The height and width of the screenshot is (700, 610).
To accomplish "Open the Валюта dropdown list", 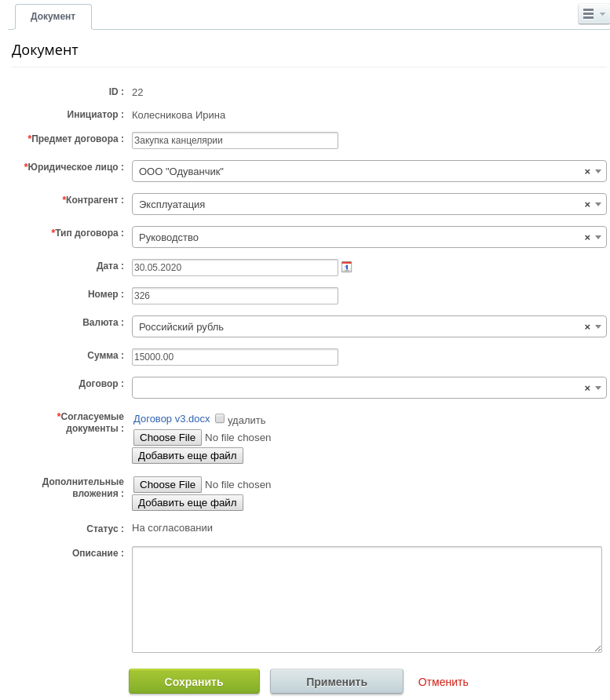I will pos(598,326).
